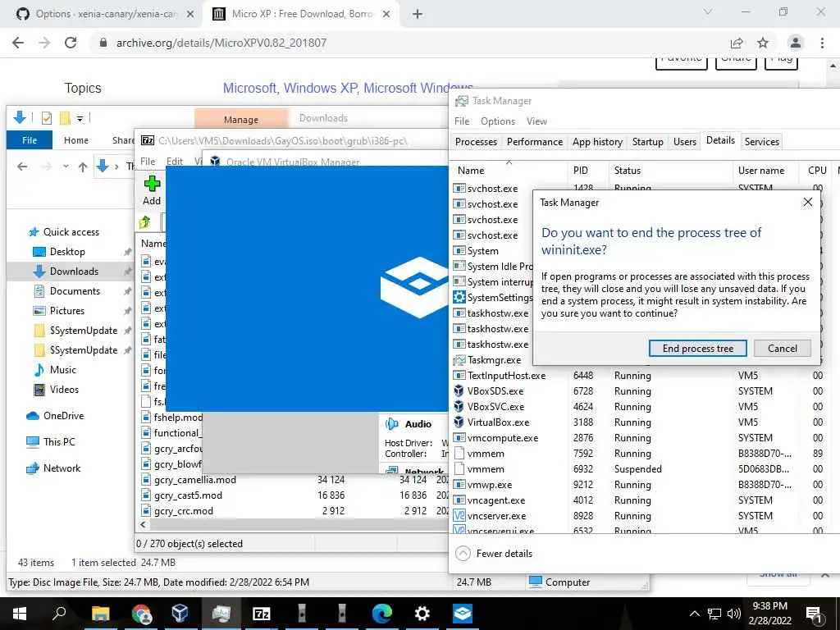Image resolution: width=840 pixels, height=630 pixels.
Task: Open File tab in File Explorer ribbon
Action: [30, 139]
